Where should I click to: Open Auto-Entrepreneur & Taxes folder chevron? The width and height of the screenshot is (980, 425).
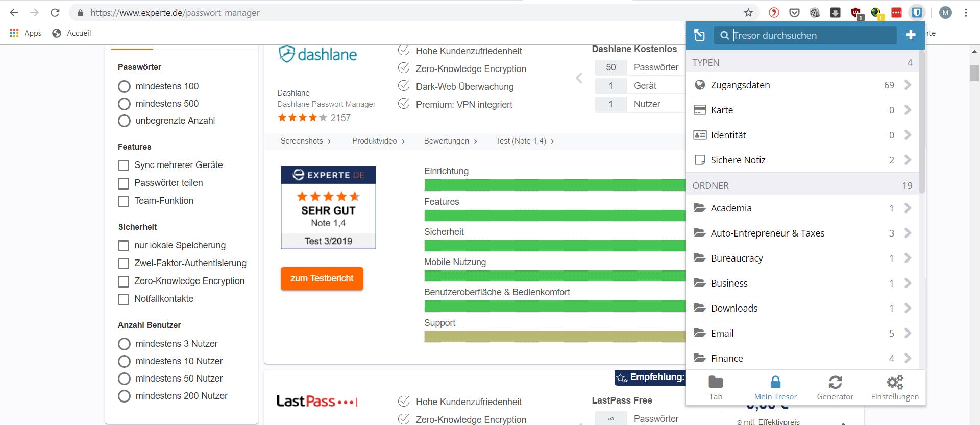[x=908, y=233]
